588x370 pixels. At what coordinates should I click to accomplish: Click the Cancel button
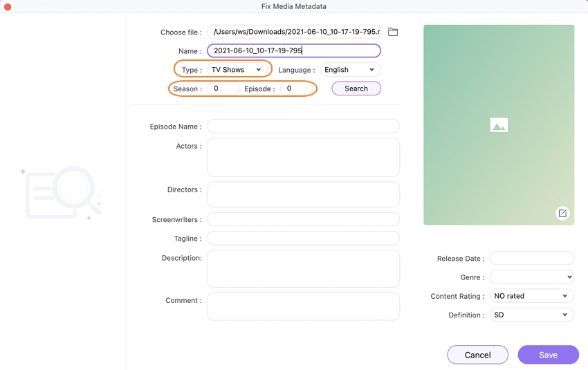pyautogui.click(x=477, y=355)
